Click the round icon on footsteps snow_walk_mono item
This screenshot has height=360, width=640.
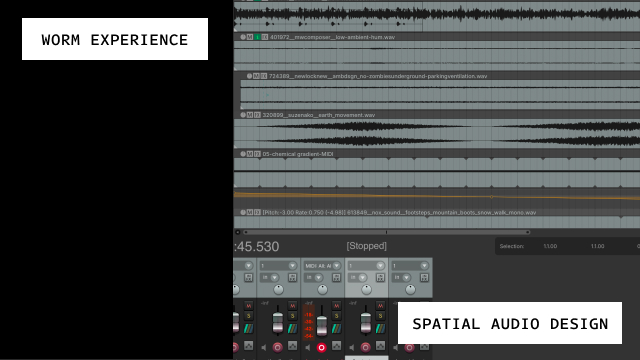[243, 213]
